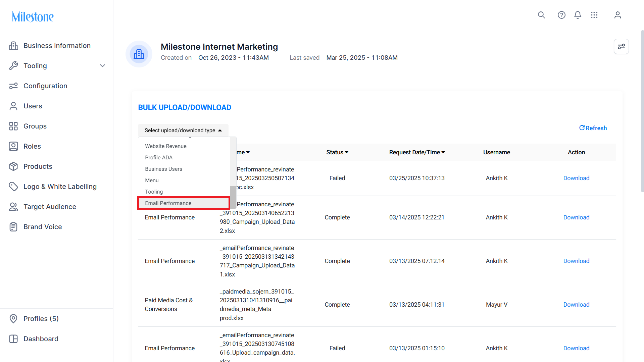Download the 03/13/2025 01:15:10 file
Viewport: 644px width, 362px height.
(x=576, y=348)
